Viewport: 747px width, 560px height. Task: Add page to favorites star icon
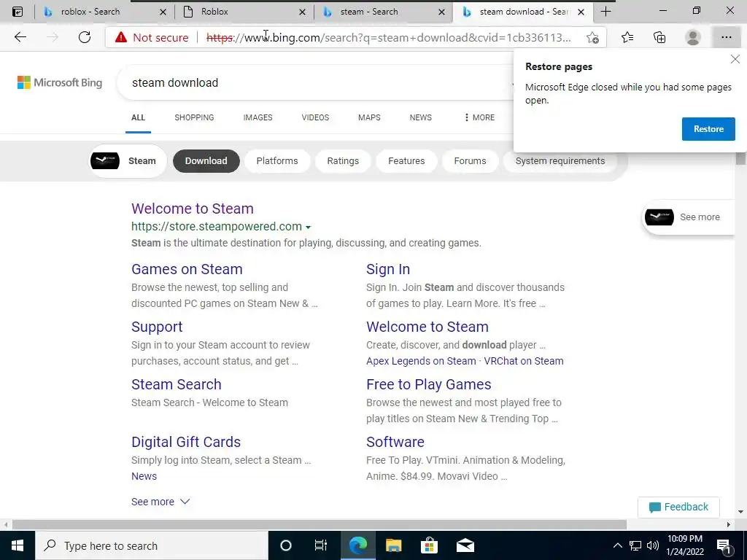[592, 37]
